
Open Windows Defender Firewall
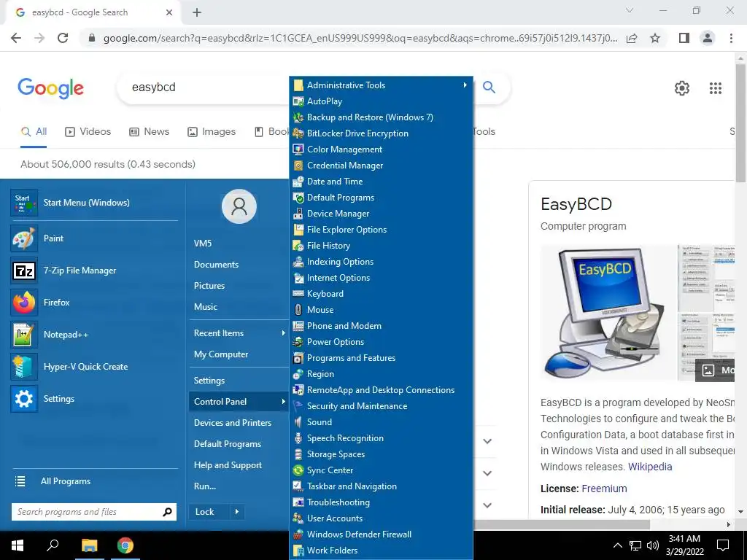pyautogui.click(x=381, y=534)
